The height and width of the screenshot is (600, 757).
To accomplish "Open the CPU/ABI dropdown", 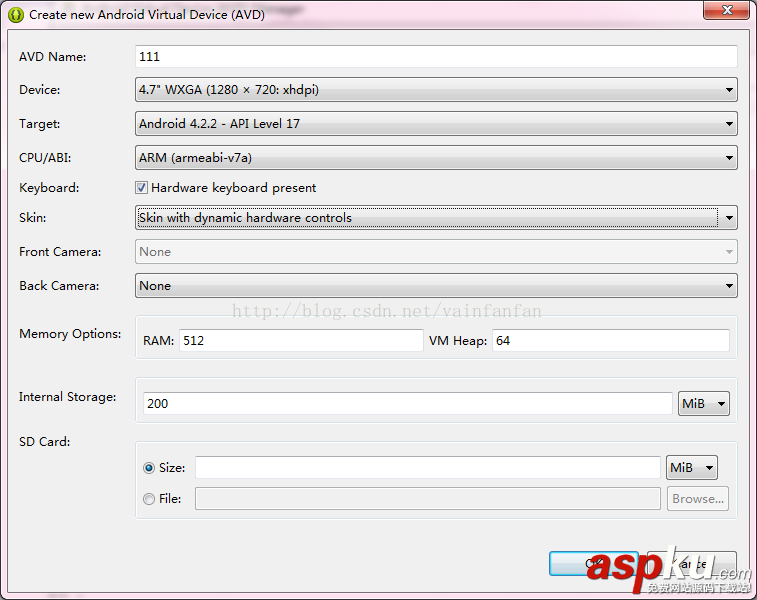I will click(x=436, y=158).
